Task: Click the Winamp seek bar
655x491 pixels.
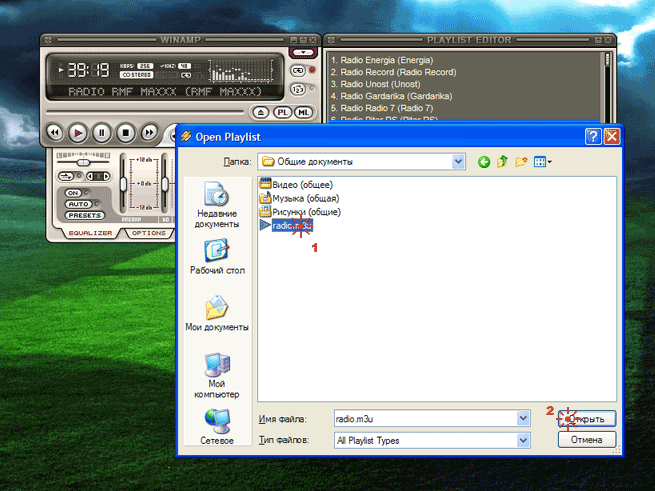Action: [145, 112]
